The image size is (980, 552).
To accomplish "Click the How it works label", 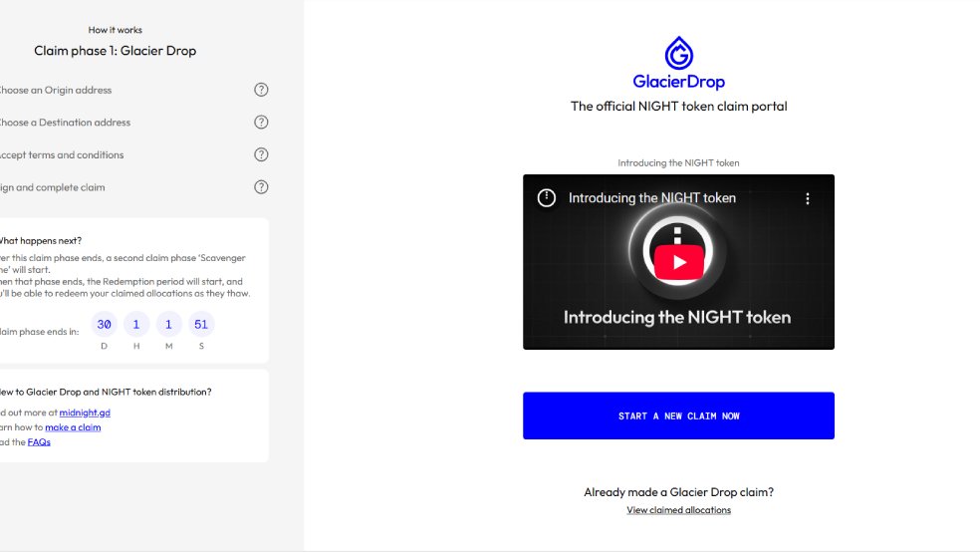I will pos(115,30).
